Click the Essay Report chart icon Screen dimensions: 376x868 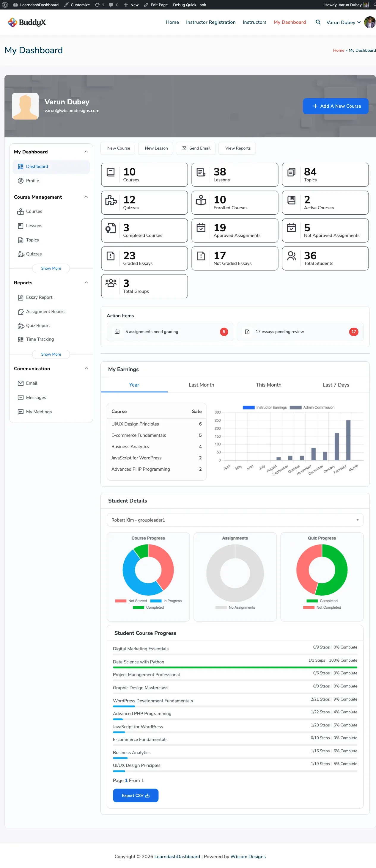click(x=21, y=298)
